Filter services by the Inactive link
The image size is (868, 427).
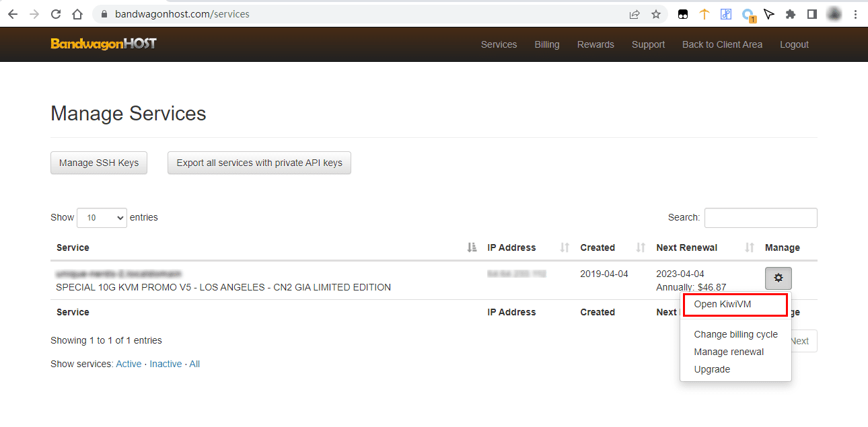[x=166, y=364]
